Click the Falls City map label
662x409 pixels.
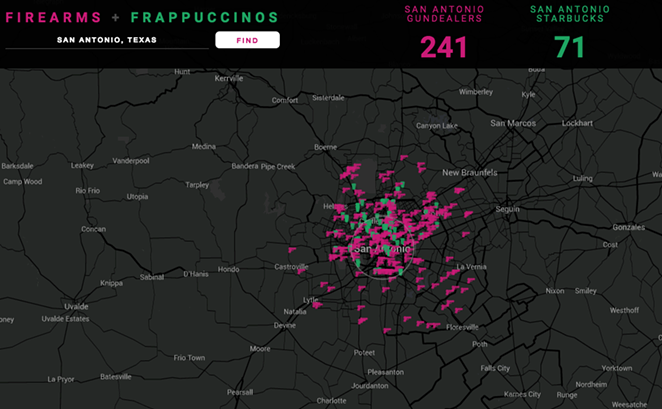pyautogui.click(x=495, y=368)
